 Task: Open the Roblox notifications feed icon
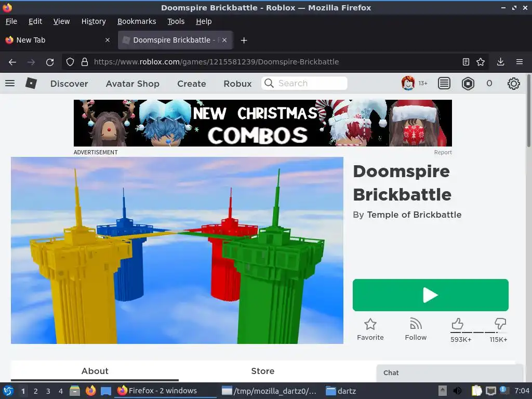pyautogui.click(x=444, y=83)
